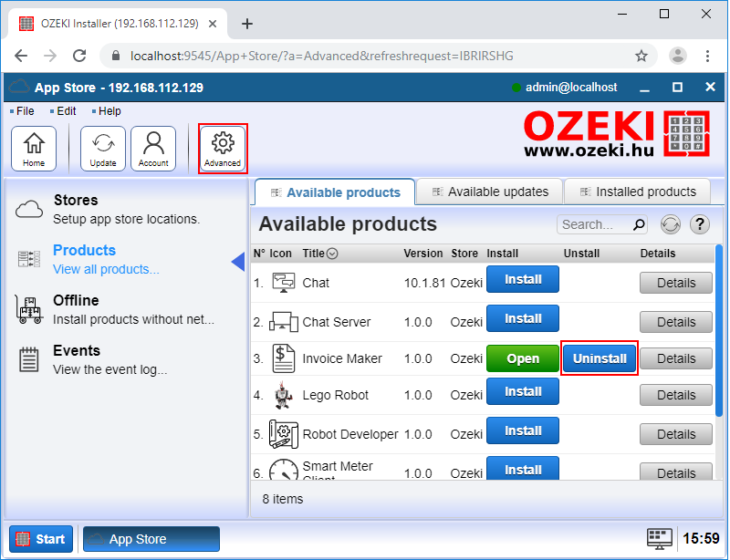The height and width of the screenshot is (560, 730).
Task: Click the Store column header
Action: [x=464, y=254]
